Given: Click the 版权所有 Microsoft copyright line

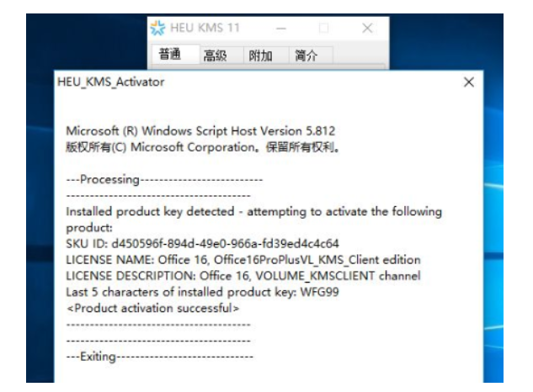Looking at the screenshot, I should point(202,147).
